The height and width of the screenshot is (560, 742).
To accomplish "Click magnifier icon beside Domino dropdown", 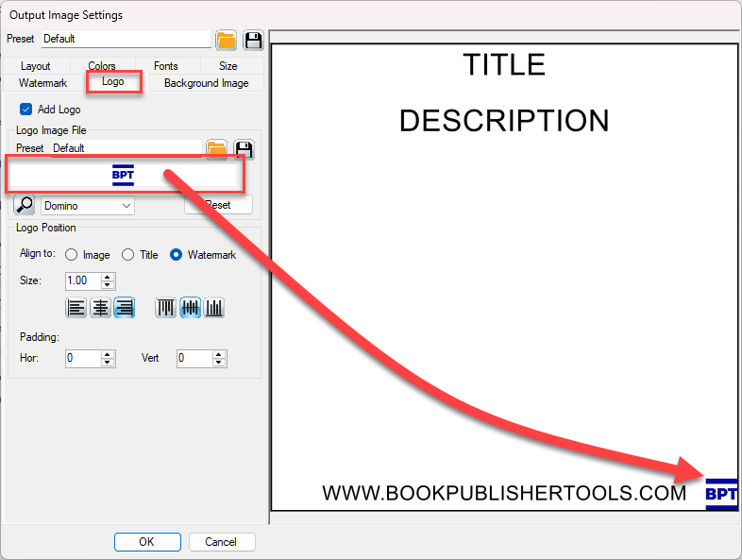I will [x=25, y=206].
